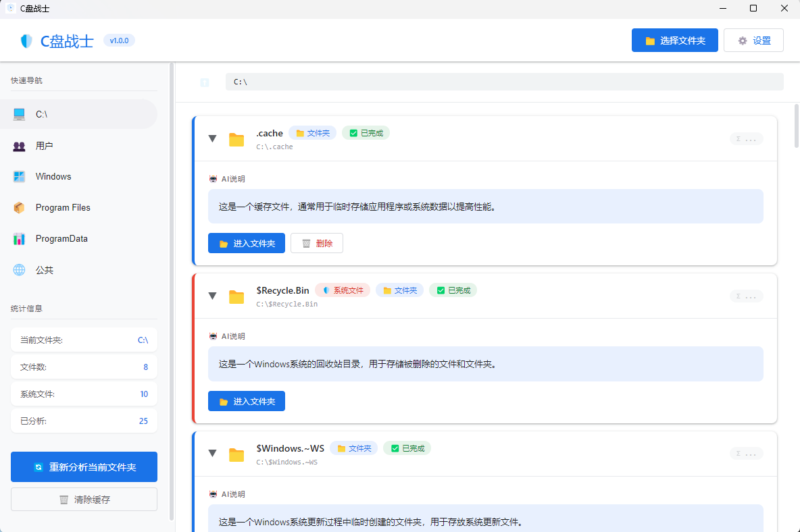The image size is (800, 532).
Task: Click 进入文件夹 for .cache
Action: pyautogui.click(x=247, y=244)
